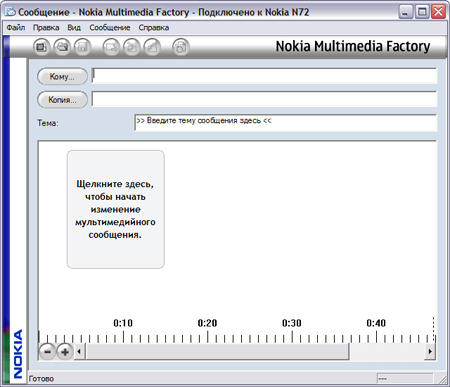The width and height of the screenshot is (450, 387).
Task: Click the timeline scrollbar right arrow
Action: tap(430, 352)
